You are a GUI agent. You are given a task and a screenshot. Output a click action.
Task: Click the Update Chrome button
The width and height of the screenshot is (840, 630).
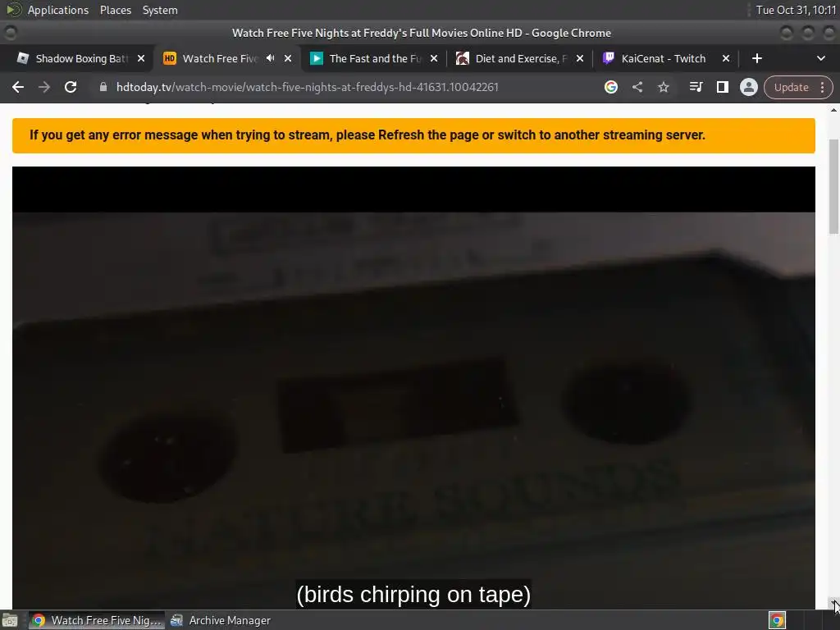coord(791,87)
